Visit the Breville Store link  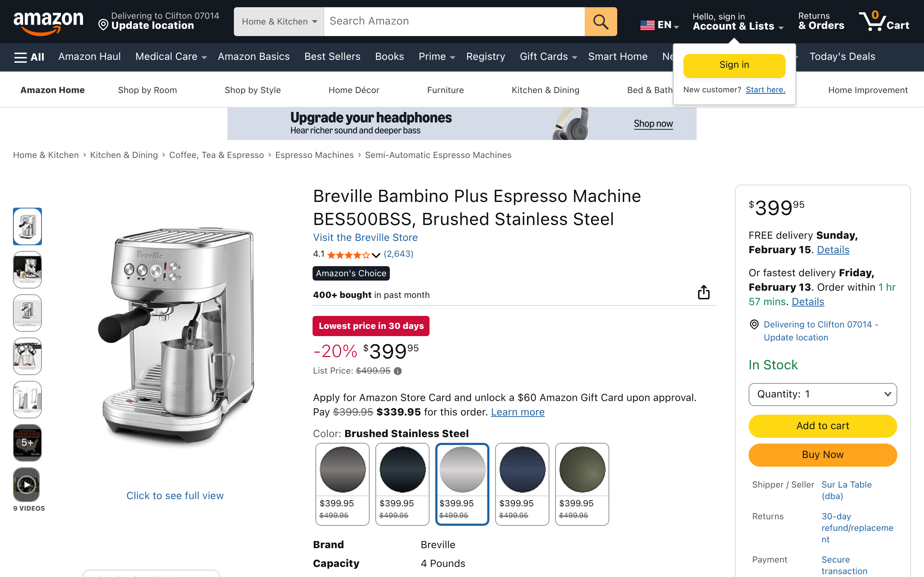365,237
